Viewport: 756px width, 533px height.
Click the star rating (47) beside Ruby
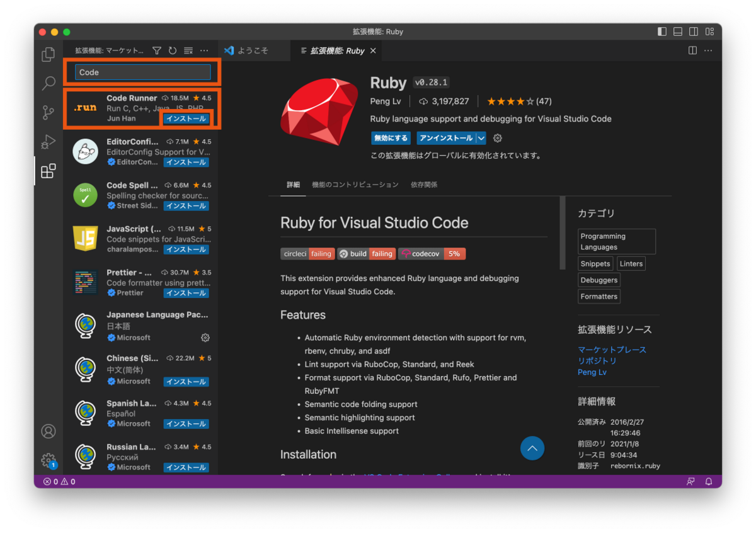coord(519,101)
